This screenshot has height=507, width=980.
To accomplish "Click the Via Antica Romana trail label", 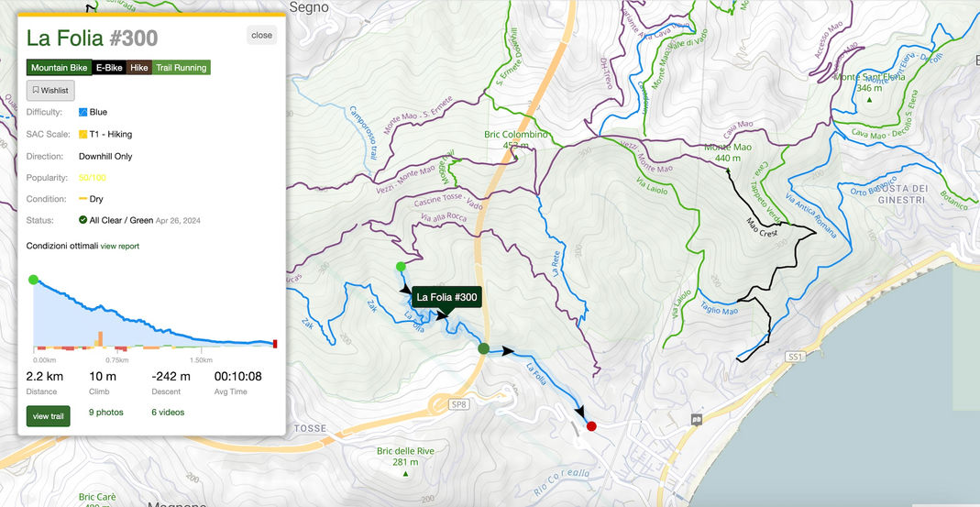I will pos(811,215).
